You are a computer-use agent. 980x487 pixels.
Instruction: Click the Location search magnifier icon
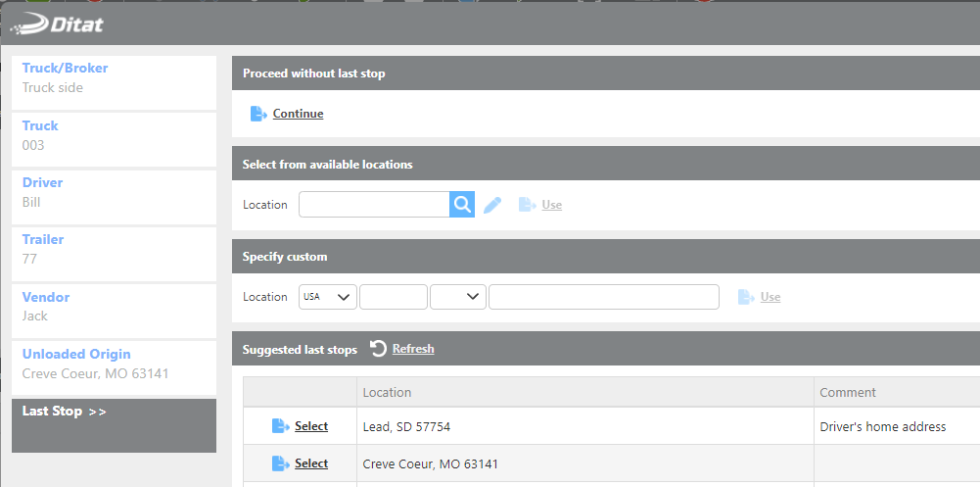462,205
